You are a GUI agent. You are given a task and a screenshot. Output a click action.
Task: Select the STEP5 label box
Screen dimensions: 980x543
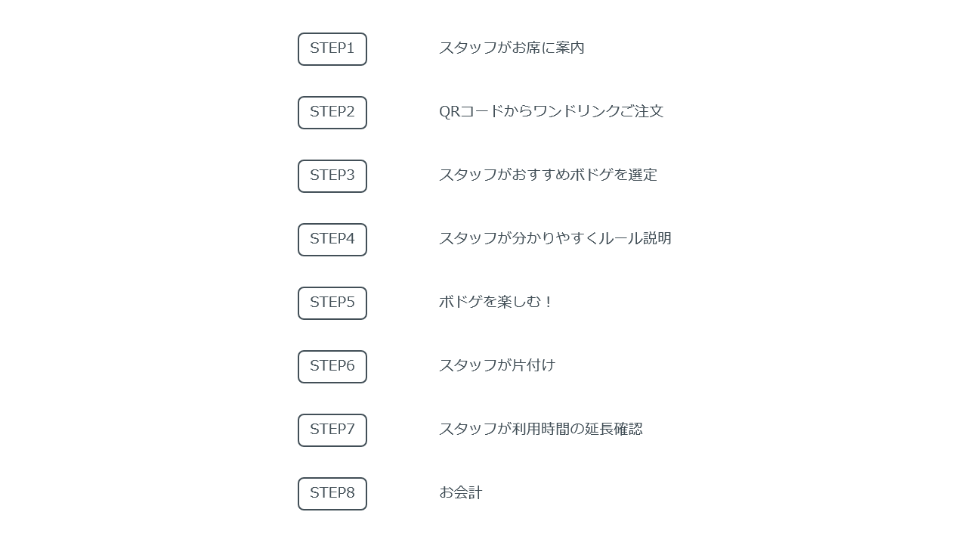[x=332, y=303]
